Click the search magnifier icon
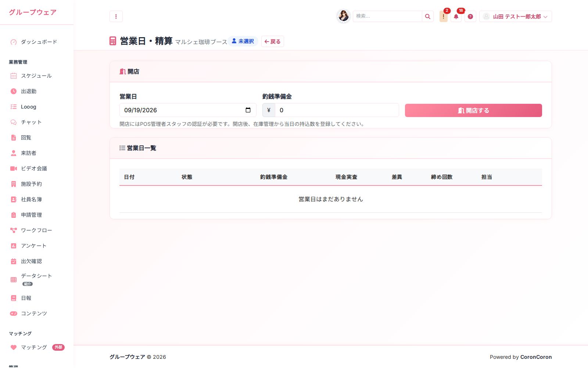The width and height of the screenshot is (588, 368). (428, 16)
